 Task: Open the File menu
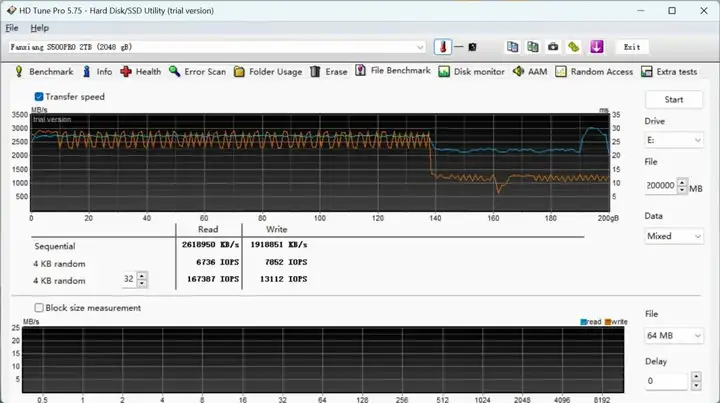pos(12,28)
